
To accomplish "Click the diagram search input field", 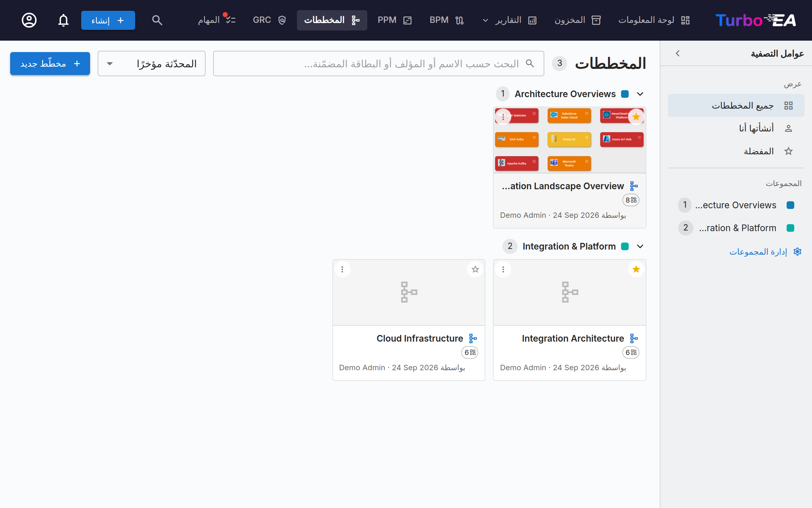I will (378, 63).
